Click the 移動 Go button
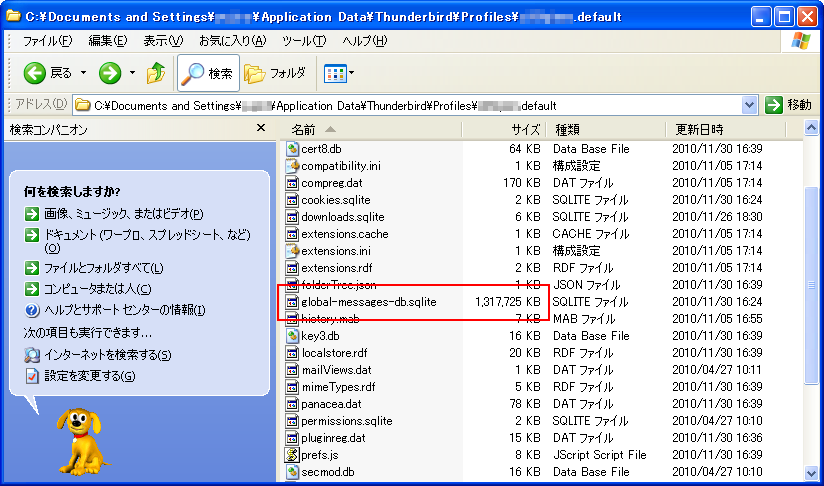824x486 pixels. (788, 105)
